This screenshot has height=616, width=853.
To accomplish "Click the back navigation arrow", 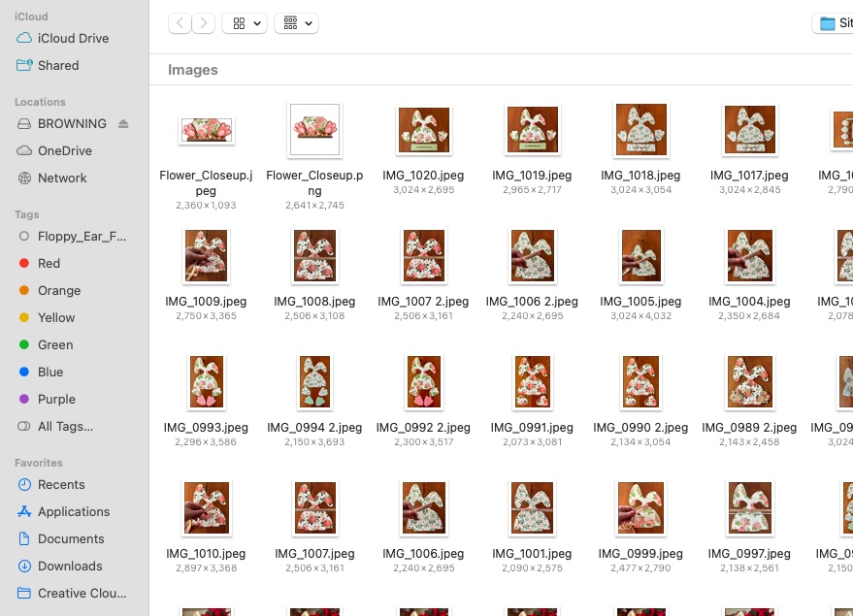I will point(180,22).
